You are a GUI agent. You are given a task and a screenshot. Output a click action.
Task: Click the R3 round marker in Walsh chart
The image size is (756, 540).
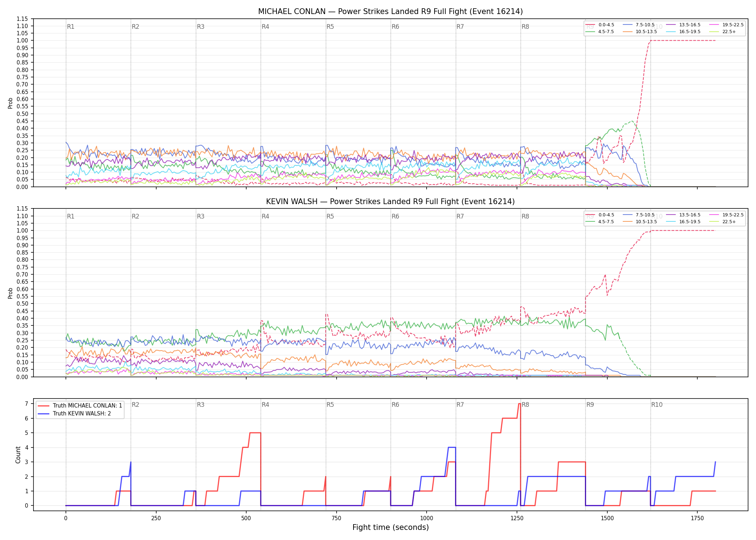click(201, 216)
